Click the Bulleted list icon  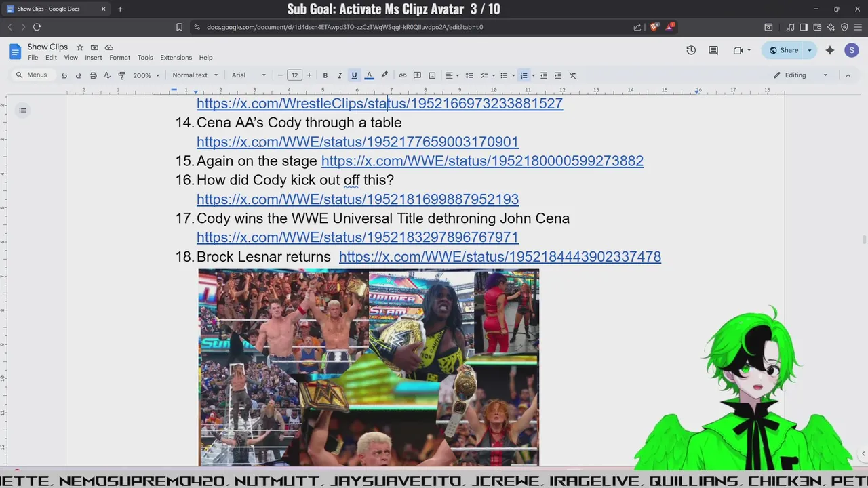pyautogui.click(x=503, y=75)
